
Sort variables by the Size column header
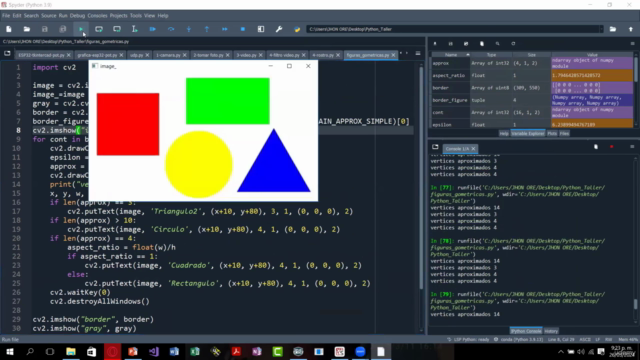(531, 55)
